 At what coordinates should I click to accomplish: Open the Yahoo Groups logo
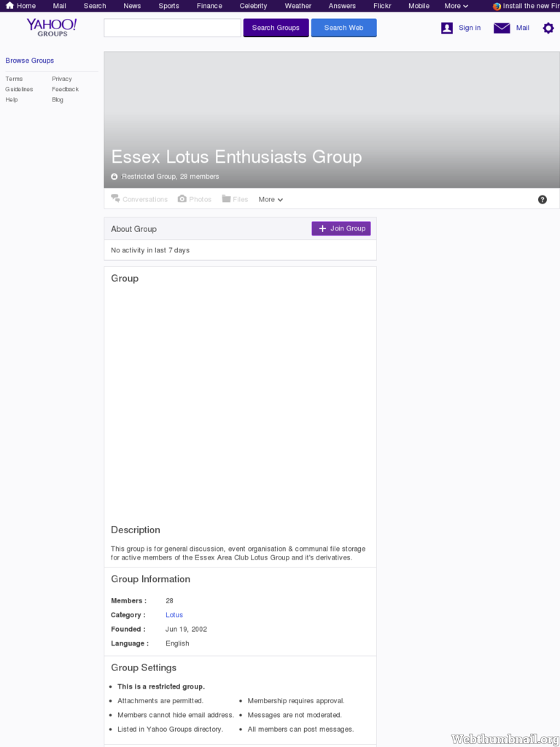[x=52, y=28]
